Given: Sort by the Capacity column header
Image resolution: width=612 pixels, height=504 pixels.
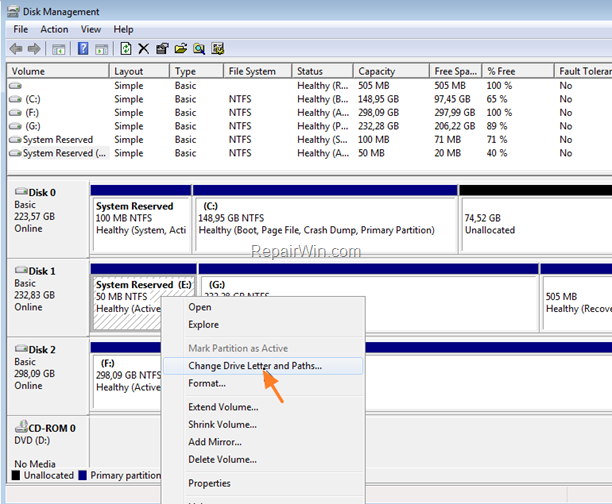Looking at the screenshot, I should (x=391, y=71).
